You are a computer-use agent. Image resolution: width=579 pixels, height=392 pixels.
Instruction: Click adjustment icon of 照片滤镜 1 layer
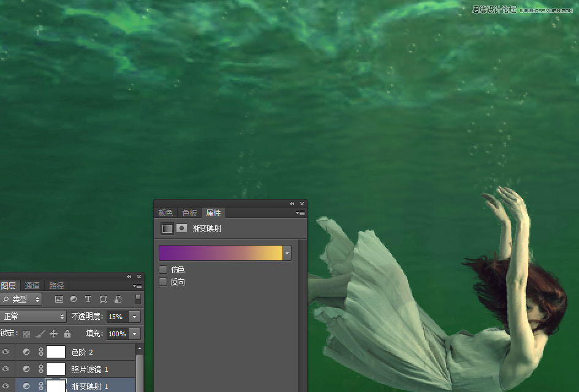[26, 369]
